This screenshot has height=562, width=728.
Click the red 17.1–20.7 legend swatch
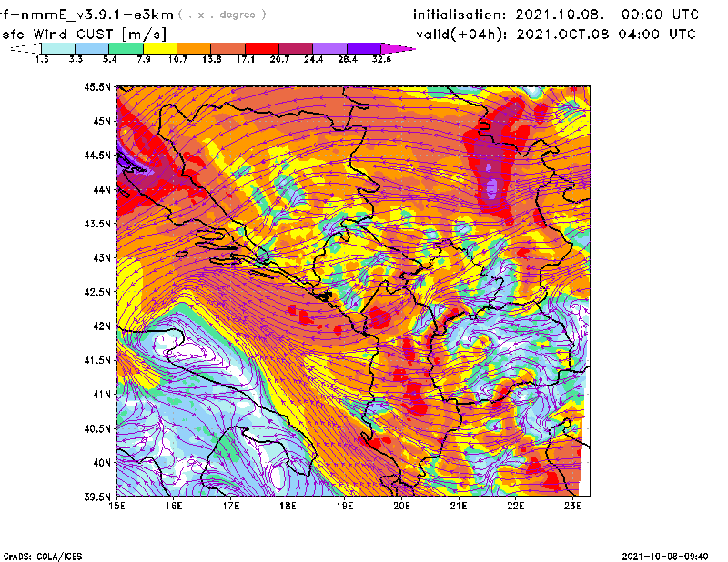[x=262, y=48]
